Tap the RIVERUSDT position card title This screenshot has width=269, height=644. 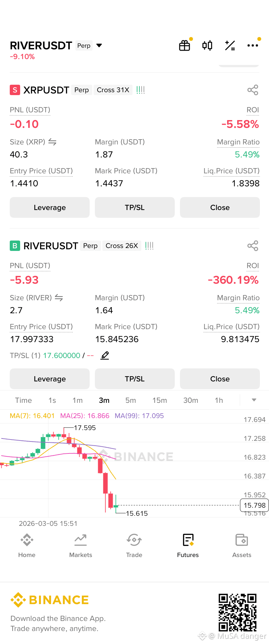coord(51,246)
